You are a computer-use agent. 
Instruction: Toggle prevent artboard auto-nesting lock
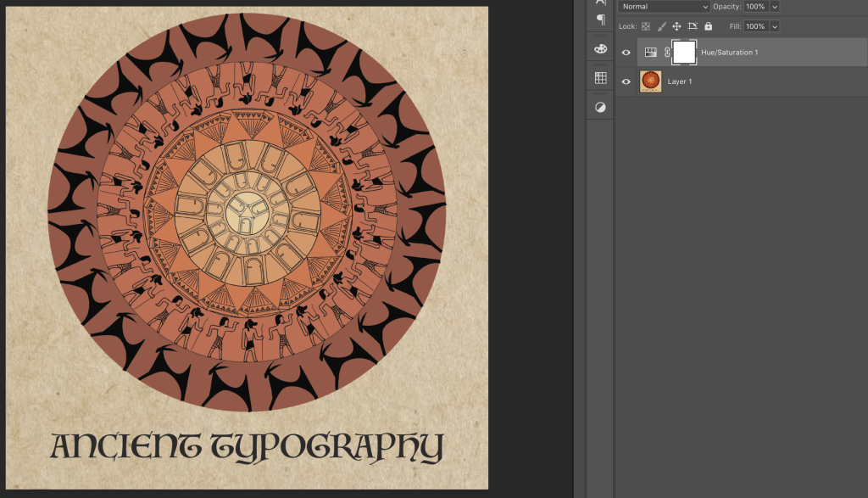pyautogui.click(x=693, y=26)
